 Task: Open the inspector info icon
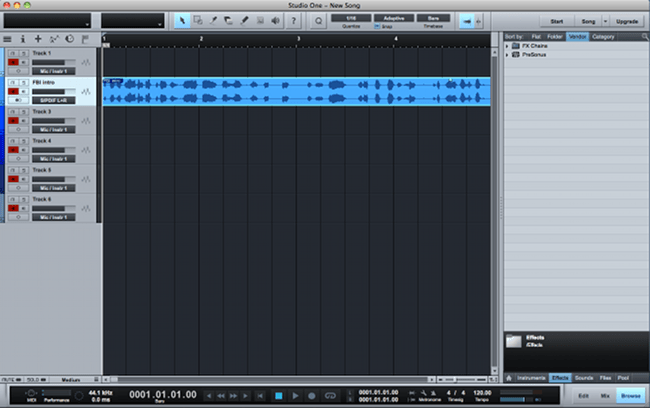coord(23,39)
